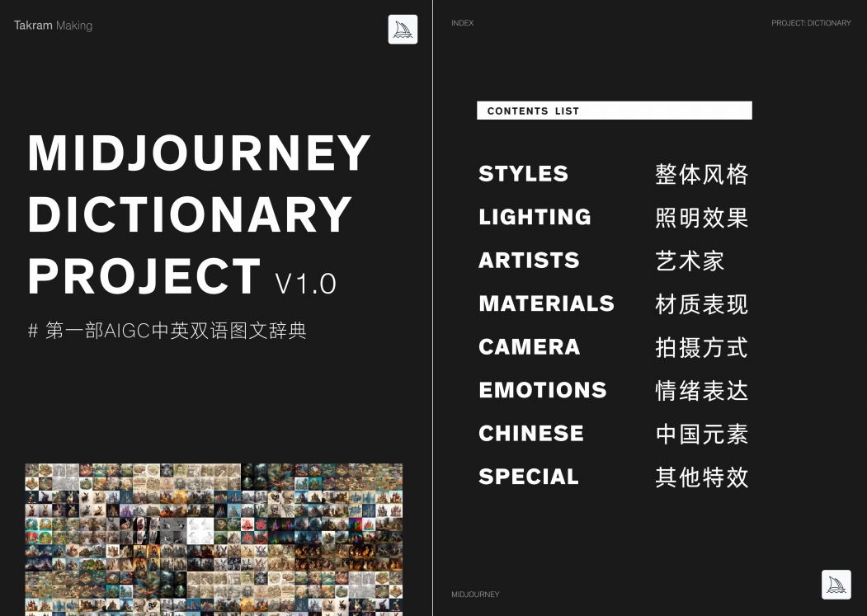The width and height of the screenshot is (867, 616).
Task: Click the Chinese label '整体风格'
Action: (x=702, y=175)
